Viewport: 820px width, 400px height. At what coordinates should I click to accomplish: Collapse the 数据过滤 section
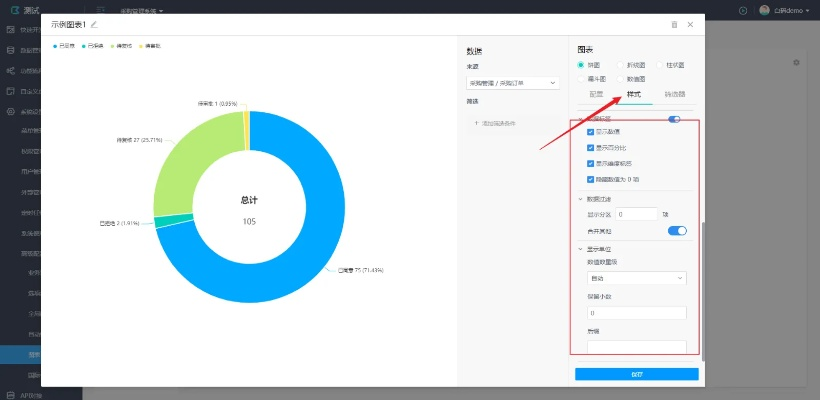(581, 198)
